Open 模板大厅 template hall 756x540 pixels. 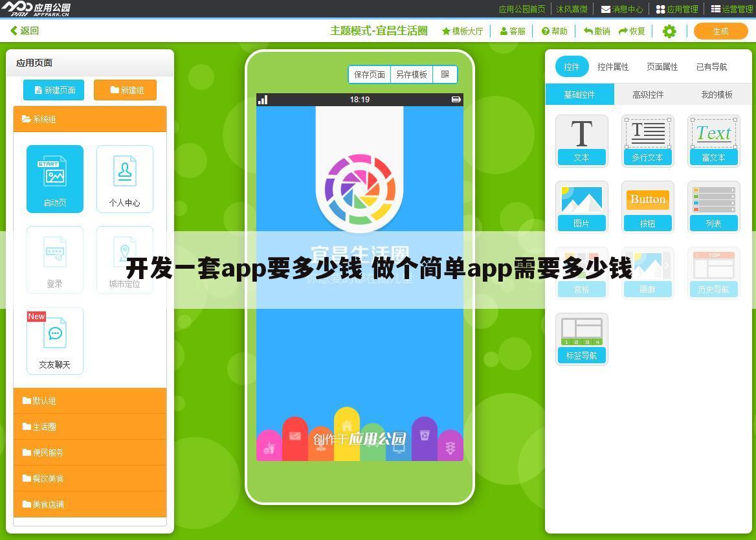point(462,31)
